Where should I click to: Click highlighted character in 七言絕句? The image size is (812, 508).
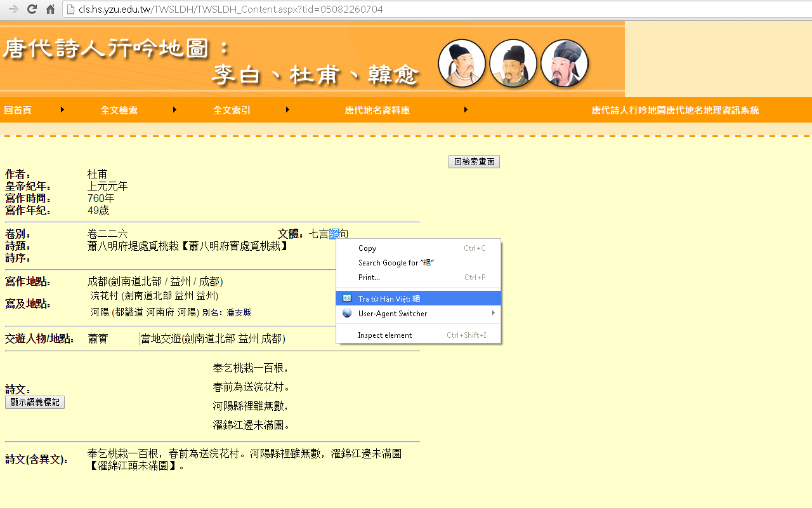[334, 234]
